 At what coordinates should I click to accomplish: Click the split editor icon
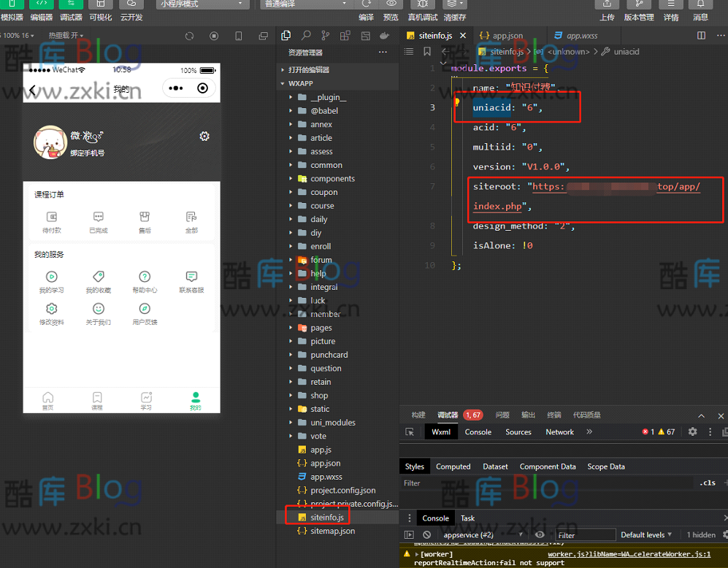click(701, 35)
